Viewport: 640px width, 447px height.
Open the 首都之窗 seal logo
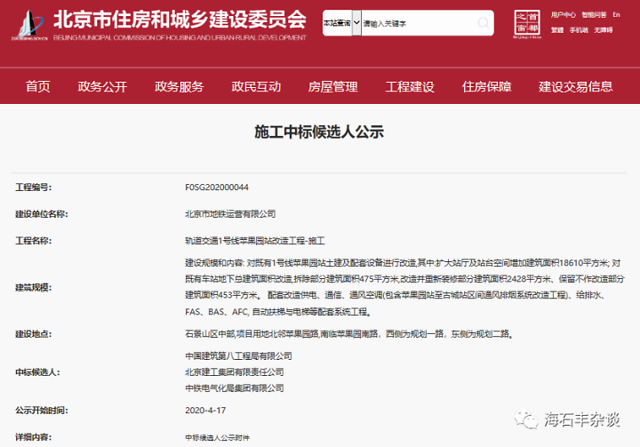527,24
